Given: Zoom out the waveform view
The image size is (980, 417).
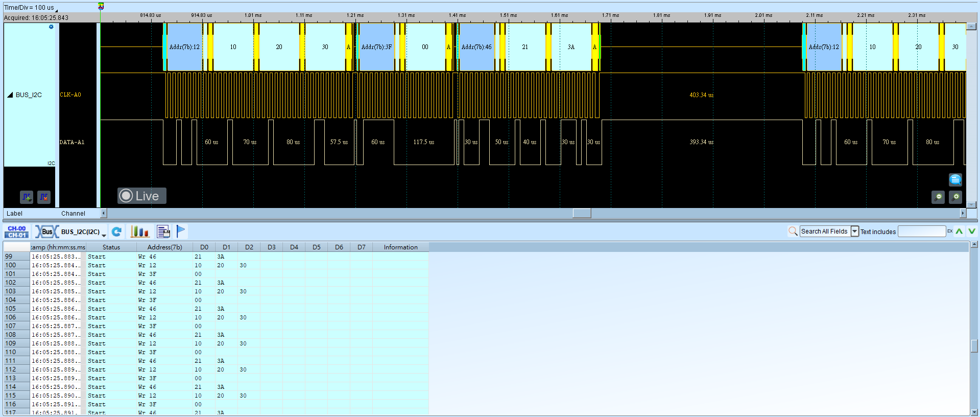Looking at the screenshot, I should 938,197.
